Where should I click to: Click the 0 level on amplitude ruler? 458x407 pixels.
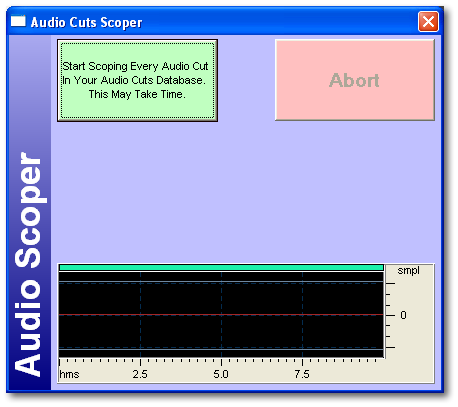(403, 315)
